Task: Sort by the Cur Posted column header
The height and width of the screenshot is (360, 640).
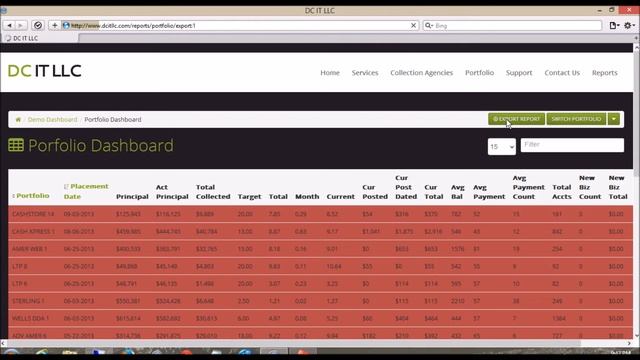Action: (375, 191)
